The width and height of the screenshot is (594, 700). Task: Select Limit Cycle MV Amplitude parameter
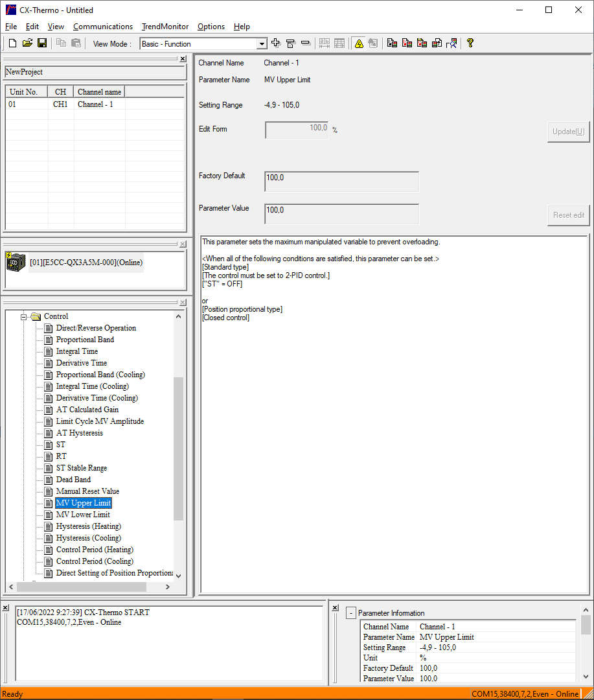100,421
